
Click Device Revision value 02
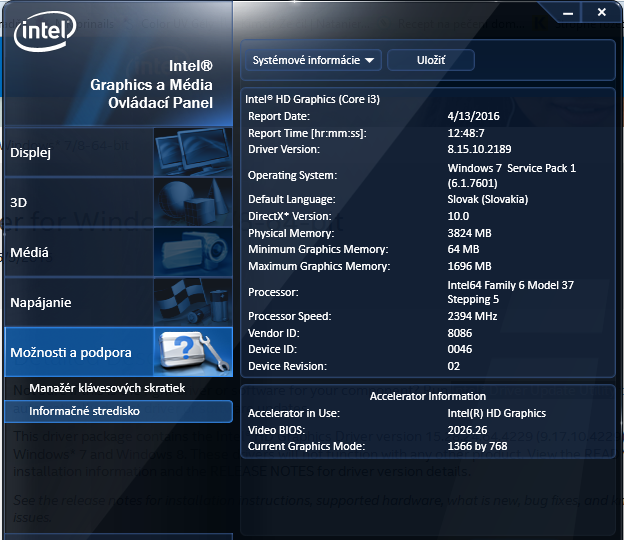[x=453, y=366]
